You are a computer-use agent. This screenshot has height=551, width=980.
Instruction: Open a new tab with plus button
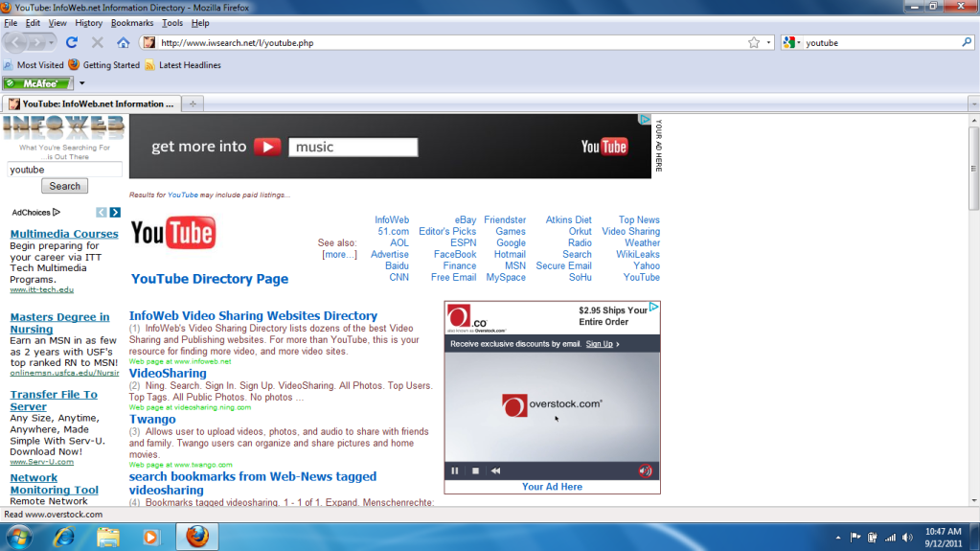(x=194, y=103)
